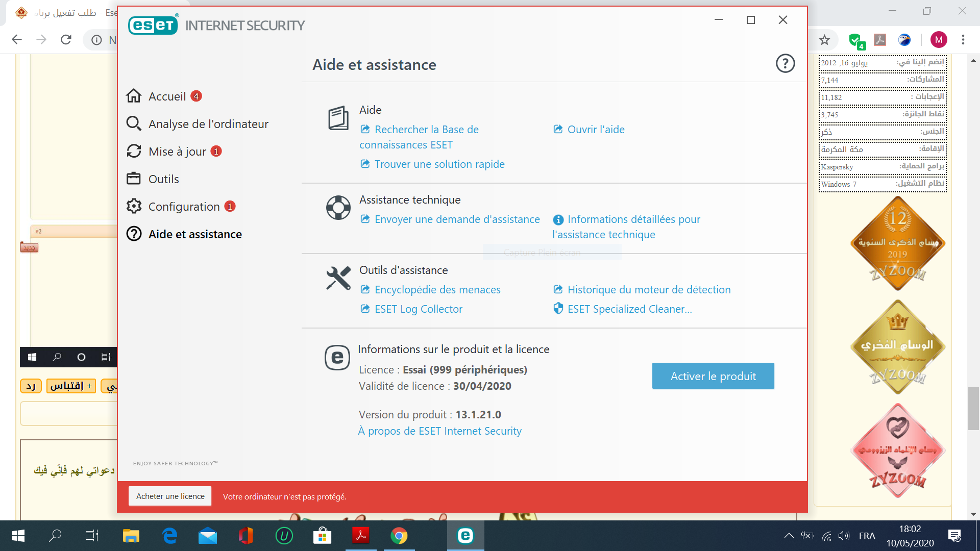Bookmark page with Chrome star icon
The image size is (980, 551).
(x=824, y=39)
